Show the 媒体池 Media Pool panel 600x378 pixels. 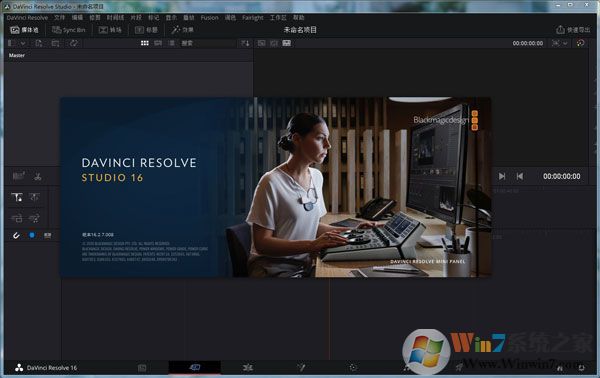24,30
